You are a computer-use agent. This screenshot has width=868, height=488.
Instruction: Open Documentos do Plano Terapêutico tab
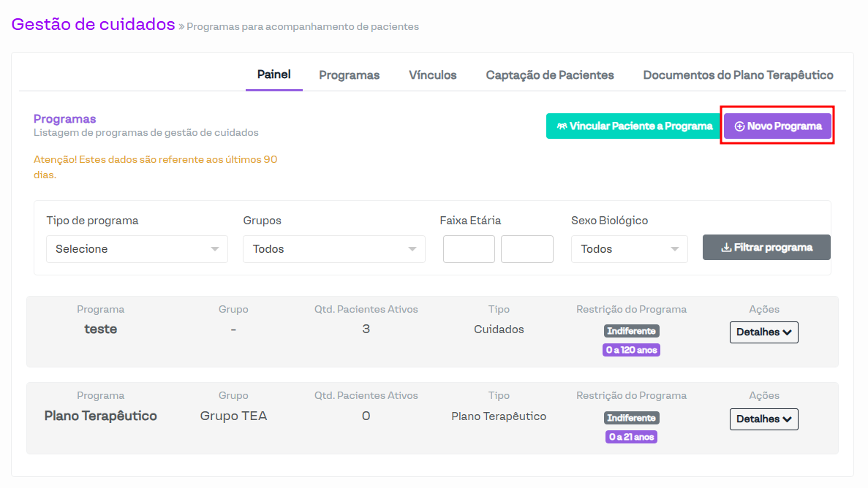[x=738, y=75]
